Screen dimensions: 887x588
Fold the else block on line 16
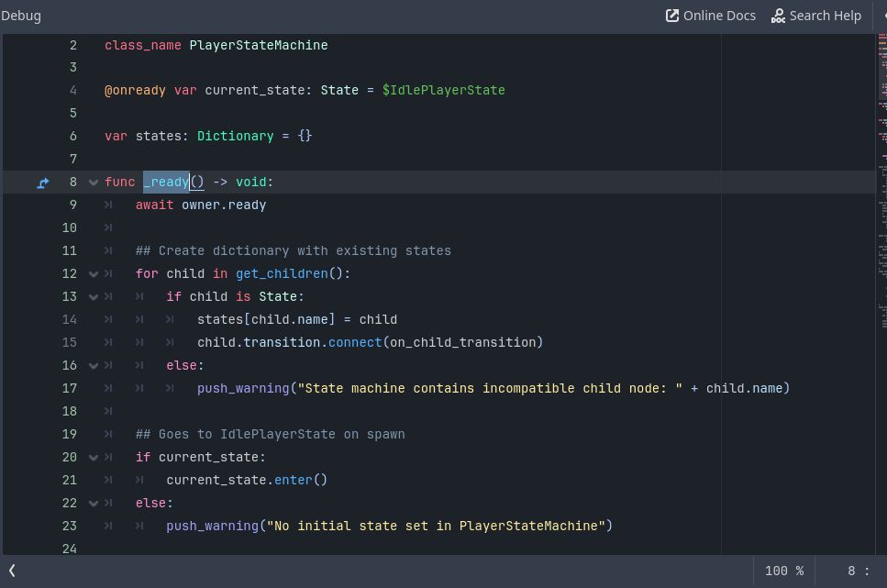94,366
